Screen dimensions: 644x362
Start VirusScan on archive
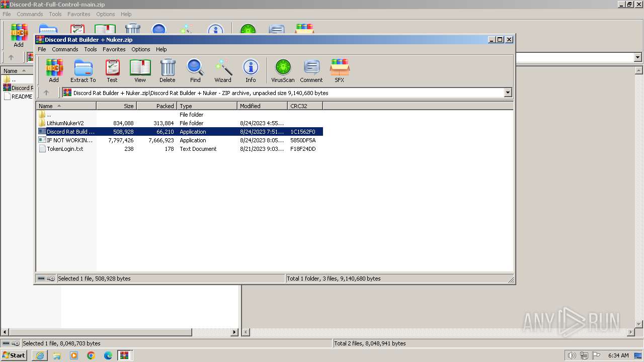(283, 70)
